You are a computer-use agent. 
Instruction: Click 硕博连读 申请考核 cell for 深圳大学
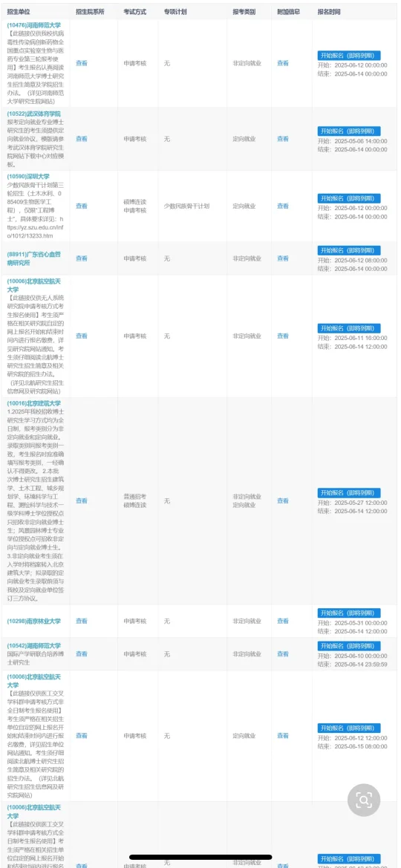click(134, 206)
